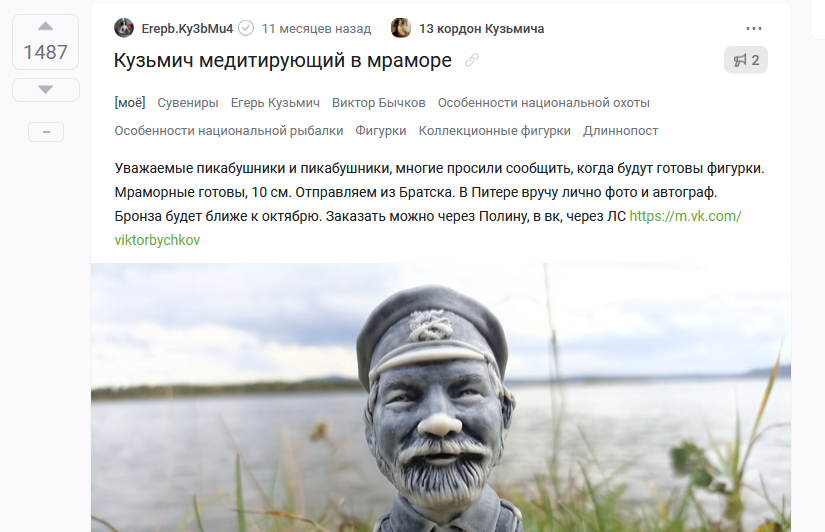Open the 13 кордон Кузьмича community avatar
The image size is (825, 532).
point(401,28)
